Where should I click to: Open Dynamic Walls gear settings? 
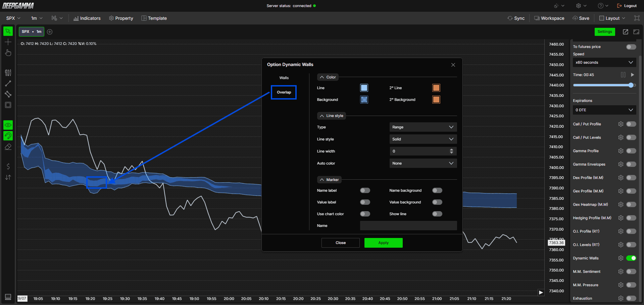click(x=621, y=258)
